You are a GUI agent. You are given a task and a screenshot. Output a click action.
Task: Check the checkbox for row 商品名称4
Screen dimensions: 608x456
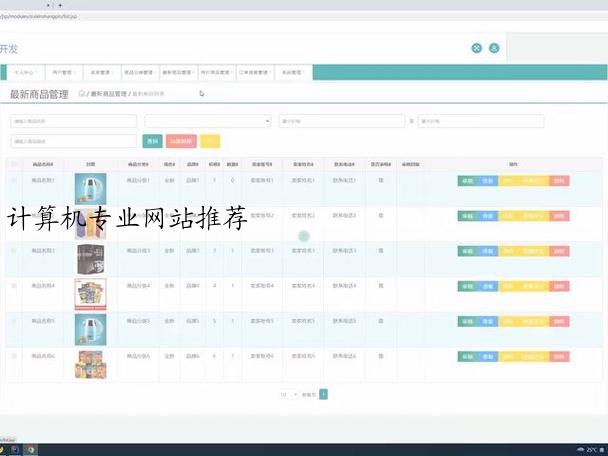point(14,286)
